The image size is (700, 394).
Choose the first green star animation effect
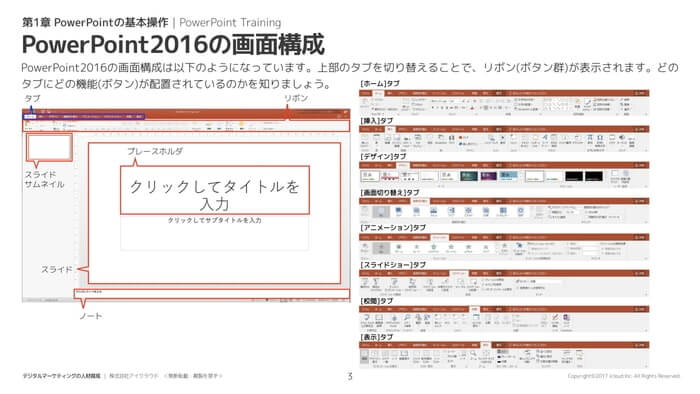399,248
